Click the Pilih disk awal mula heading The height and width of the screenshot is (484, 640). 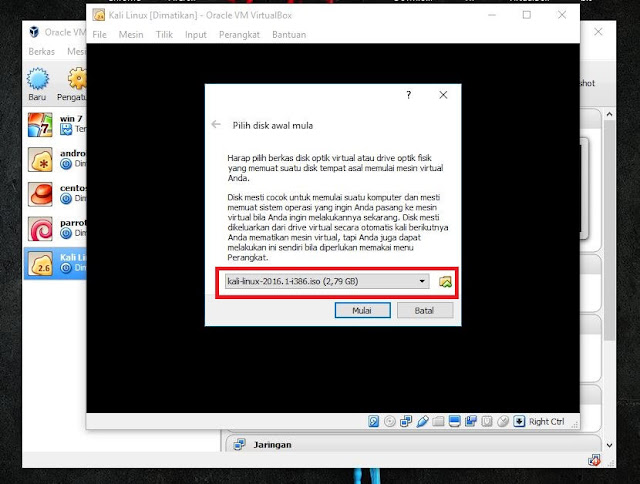(273, 125)
